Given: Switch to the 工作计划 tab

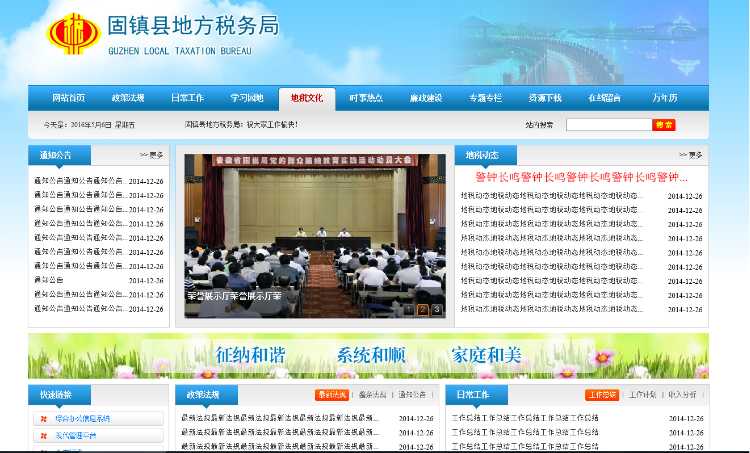Looking at the screenshot, I should pyautogui.click(x=642, y=395).
